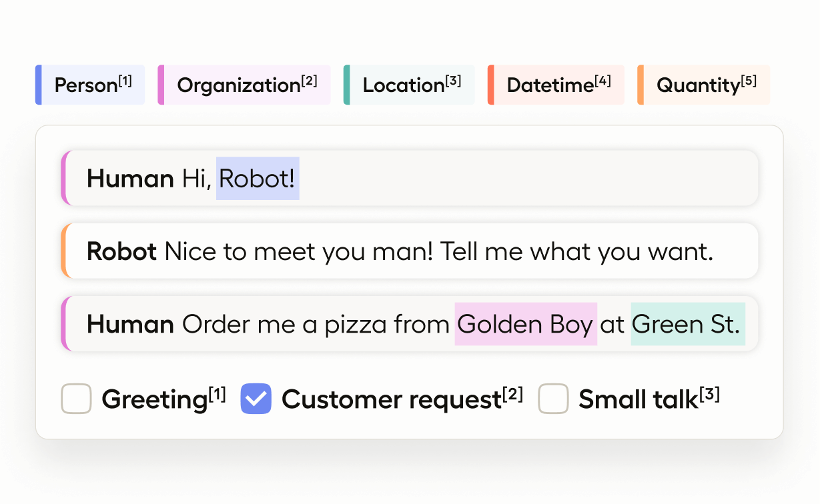820x504 pixels.
Task: Enable the Small talk checkbox
Action: 553,399
